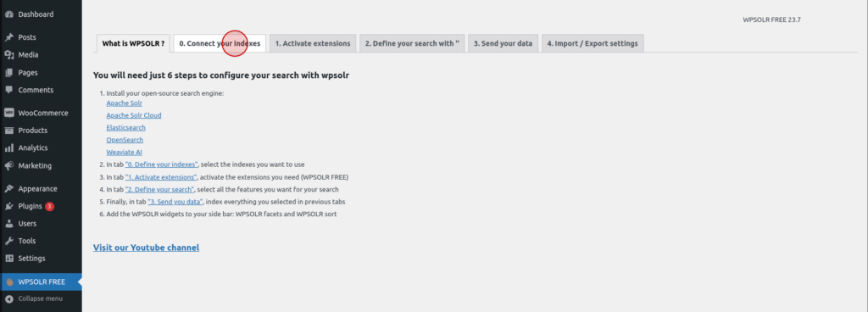Screen dimensions: 868x312
Task: Follow the Elasticsearch link
Action: pyautogui.click(x=125, y=127)
